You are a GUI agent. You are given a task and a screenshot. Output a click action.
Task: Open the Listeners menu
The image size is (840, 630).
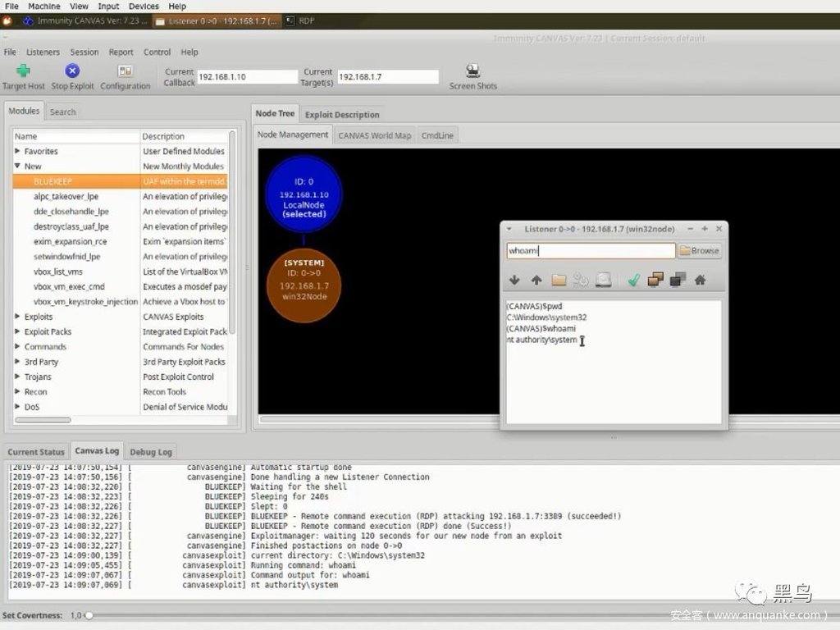click(43, 52)
